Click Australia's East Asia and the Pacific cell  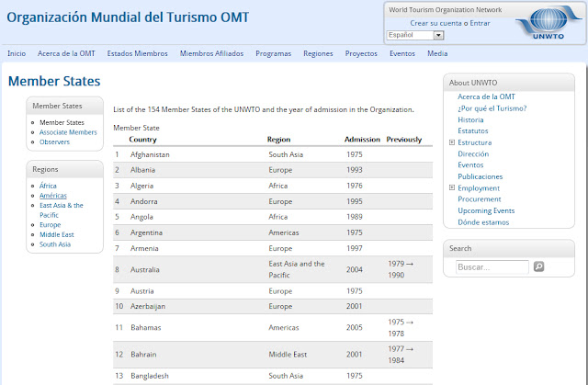pos(297,269)
